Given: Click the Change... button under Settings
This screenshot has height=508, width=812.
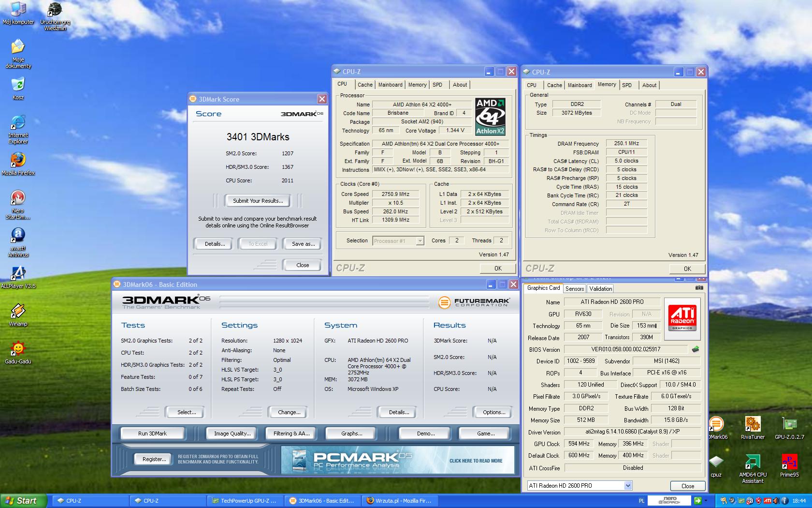Looking at the screenshot, I should coord(289,412).
